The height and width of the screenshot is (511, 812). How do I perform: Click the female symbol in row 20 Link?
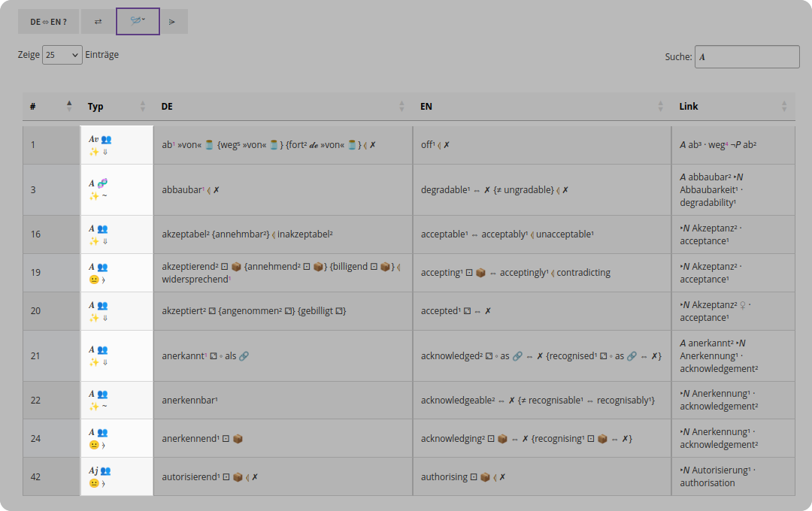pyautogui.click(x=743, y=305)
